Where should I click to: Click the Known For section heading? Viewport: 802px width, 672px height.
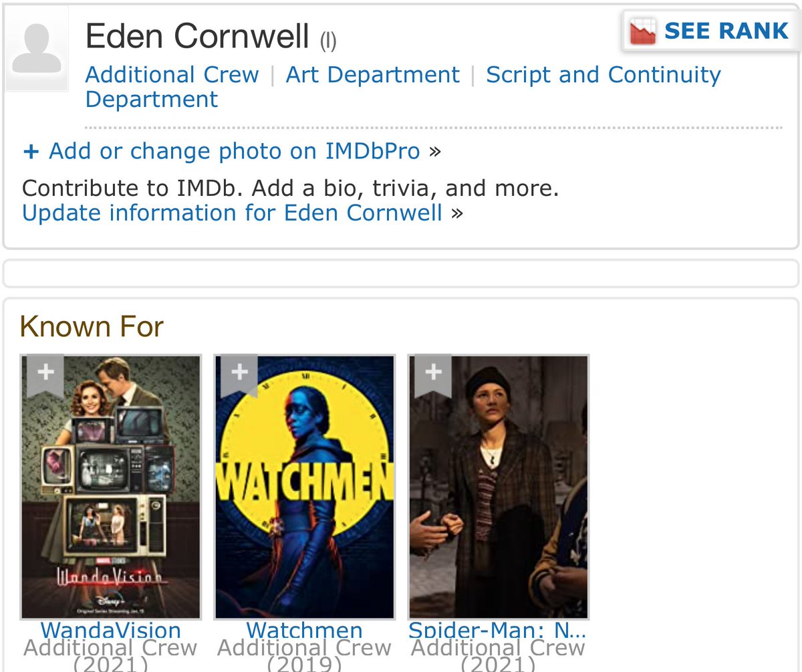click(92, 327)
